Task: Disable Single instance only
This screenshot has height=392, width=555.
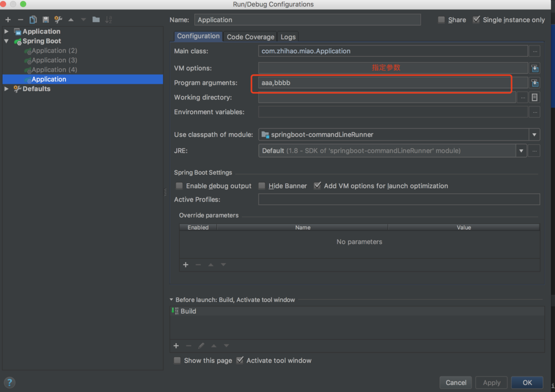Action: point(476,19)
